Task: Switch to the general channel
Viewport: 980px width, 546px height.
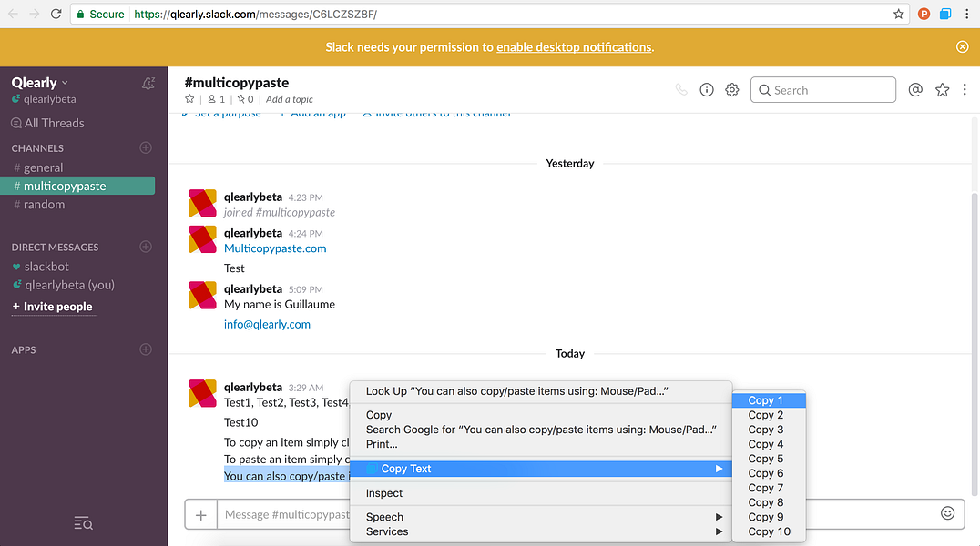Action: pyautogui.click(x=39, y=167)
